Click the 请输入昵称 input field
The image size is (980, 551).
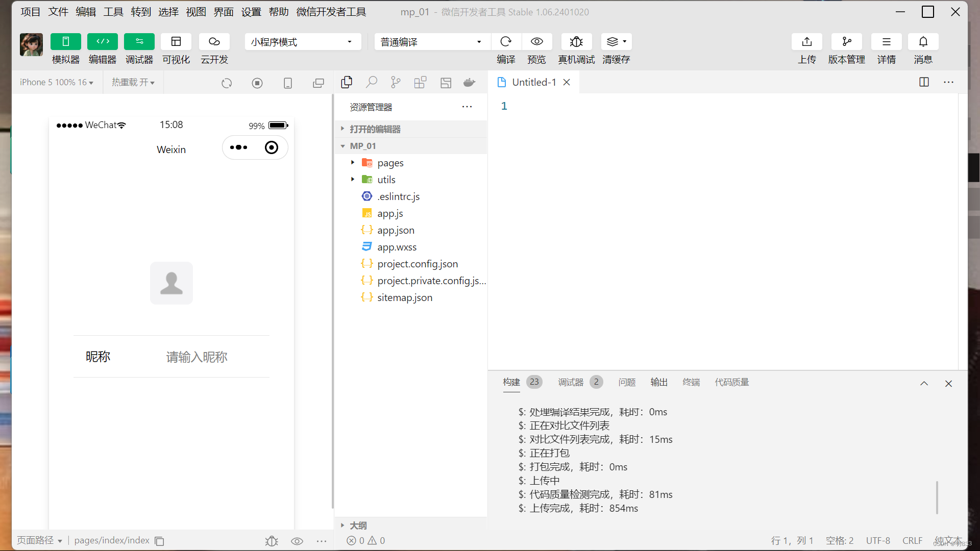click(196, 357)
